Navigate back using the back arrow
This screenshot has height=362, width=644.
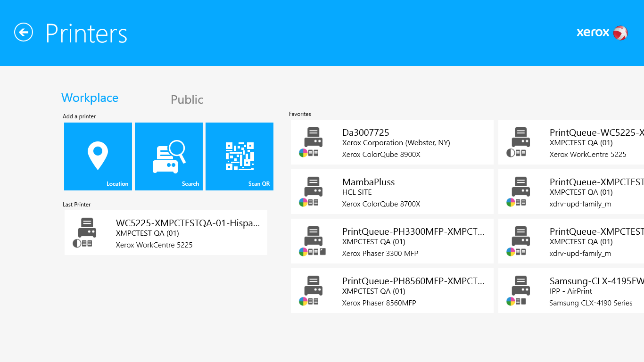23,33
